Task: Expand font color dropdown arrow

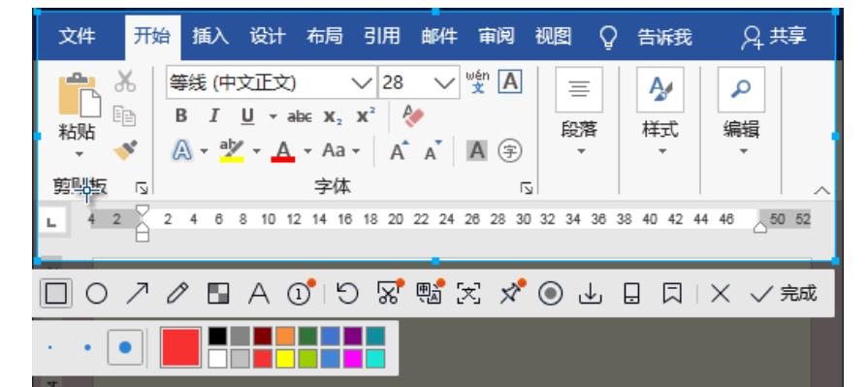Action: pos(307,150)
